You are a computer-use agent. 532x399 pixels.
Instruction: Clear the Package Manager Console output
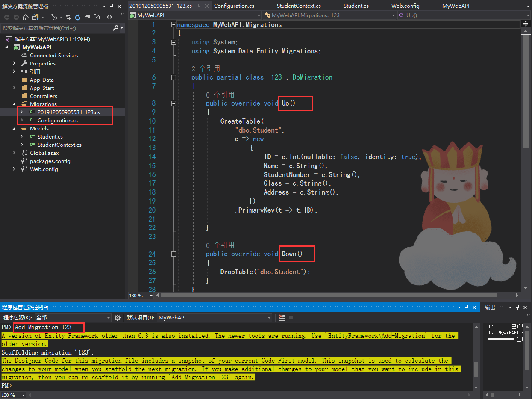282,318
